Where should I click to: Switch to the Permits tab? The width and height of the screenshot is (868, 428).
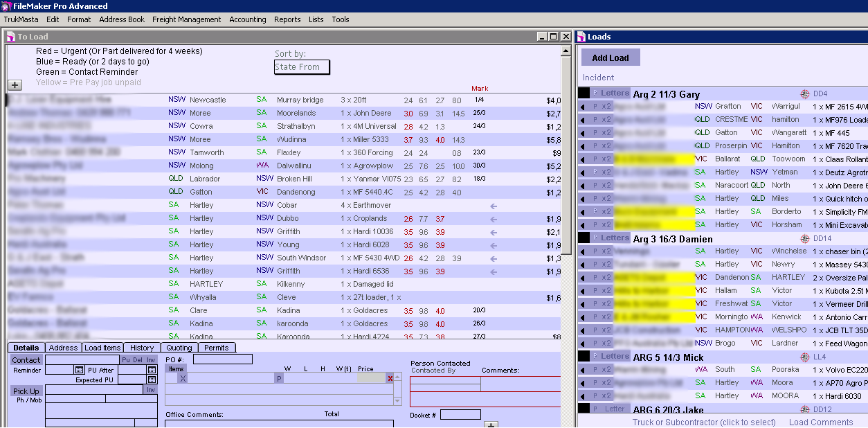pyautogui.click(x=217, y=348)
